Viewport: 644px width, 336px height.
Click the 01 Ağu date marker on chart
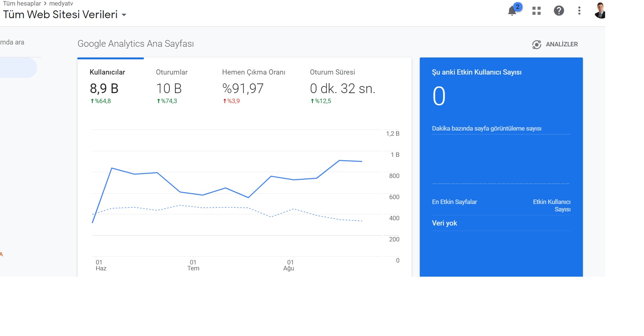click(289, 265)
